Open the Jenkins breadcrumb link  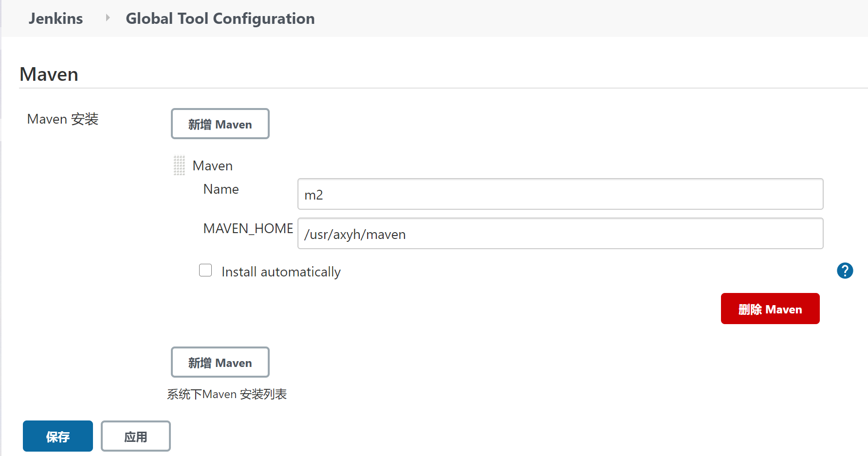point(55,18)
